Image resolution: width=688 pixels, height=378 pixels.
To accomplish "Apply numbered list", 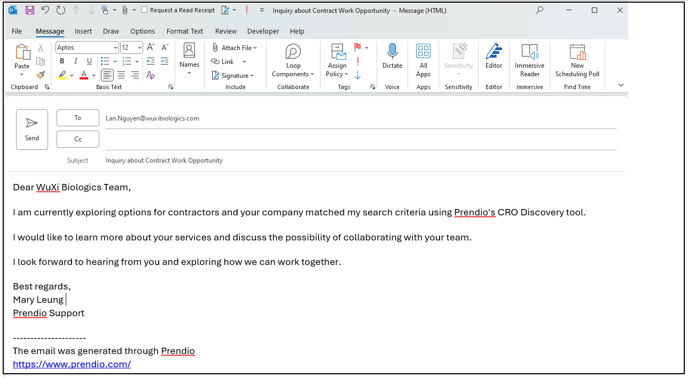I will [127, 61].
